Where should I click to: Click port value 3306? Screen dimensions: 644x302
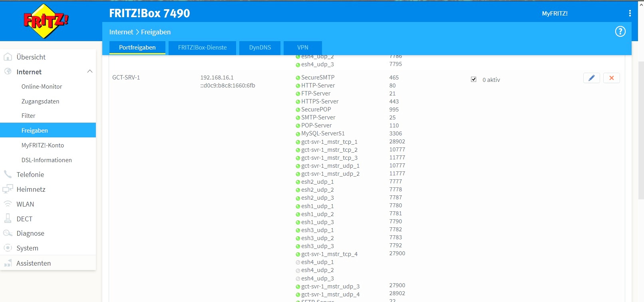coord(396,133)
